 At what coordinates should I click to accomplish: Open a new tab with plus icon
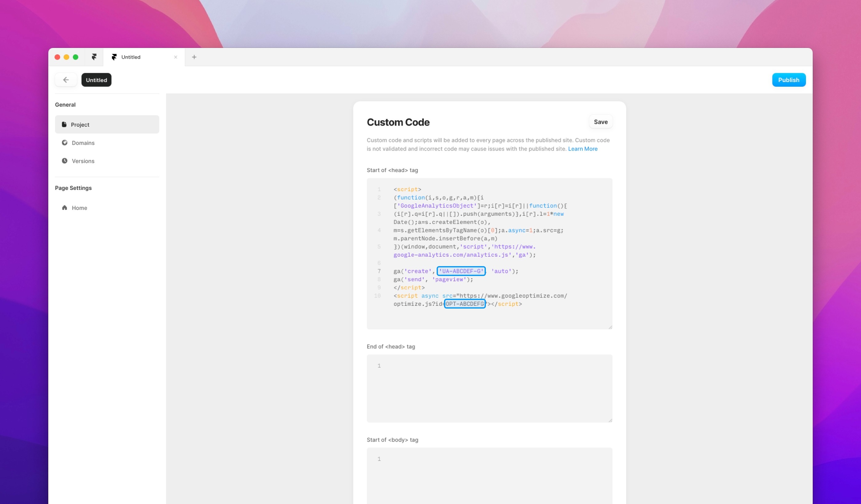[194, 57]
